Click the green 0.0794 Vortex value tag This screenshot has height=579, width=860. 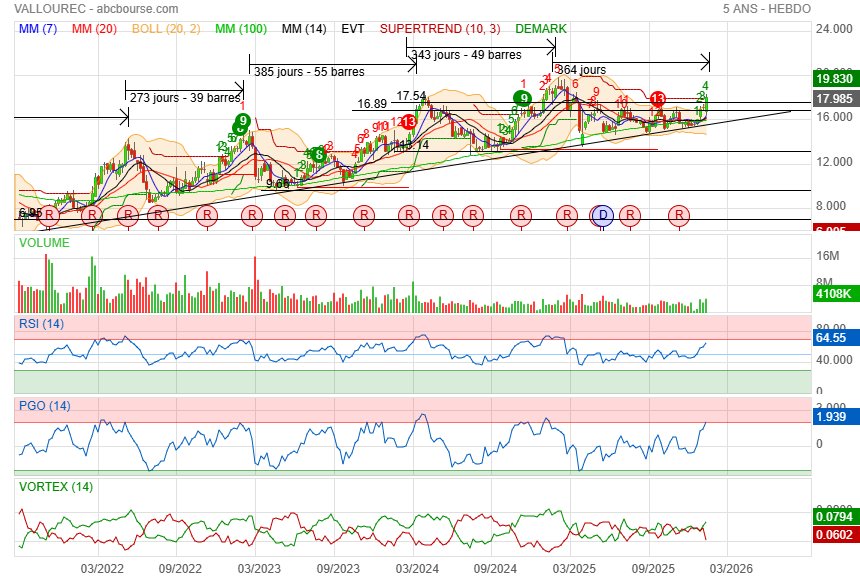[x=836, y=516]
